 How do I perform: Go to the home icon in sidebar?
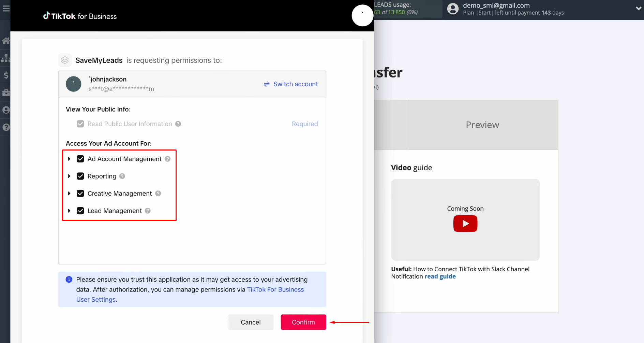pos(6,41)
